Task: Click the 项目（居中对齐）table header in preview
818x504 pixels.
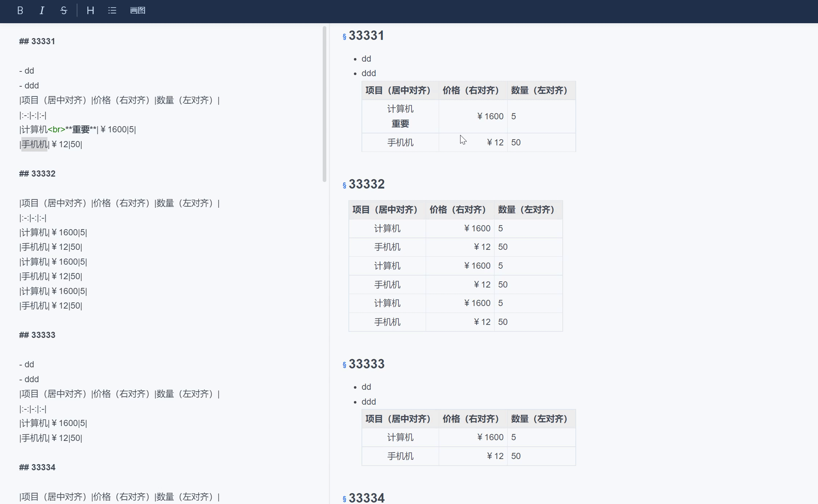Action: click(x=398, y=90)
